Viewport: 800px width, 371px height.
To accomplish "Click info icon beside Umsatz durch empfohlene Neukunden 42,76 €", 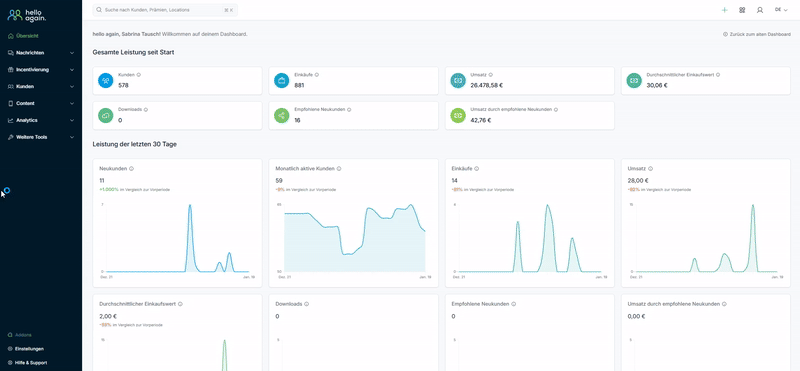I will [x=556, y=109].
